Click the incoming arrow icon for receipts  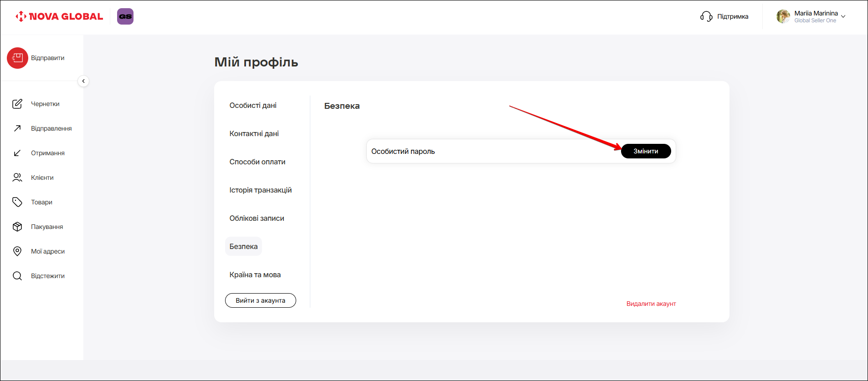click(17, 153)
